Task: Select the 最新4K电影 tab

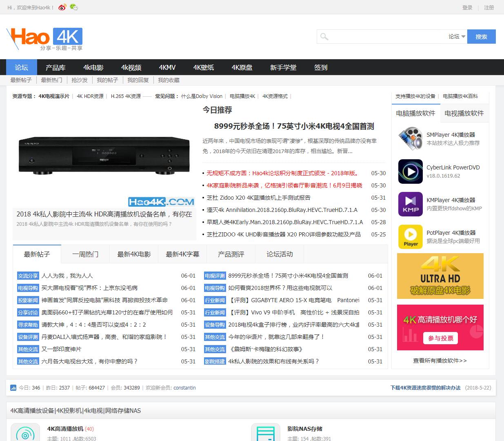Action: pos(134,254)
